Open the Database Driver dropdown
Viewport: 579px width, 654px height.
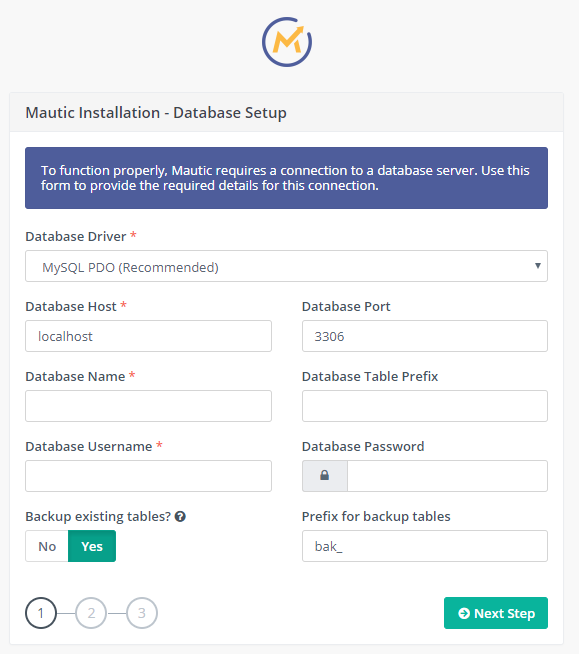(x=287, y=266)
